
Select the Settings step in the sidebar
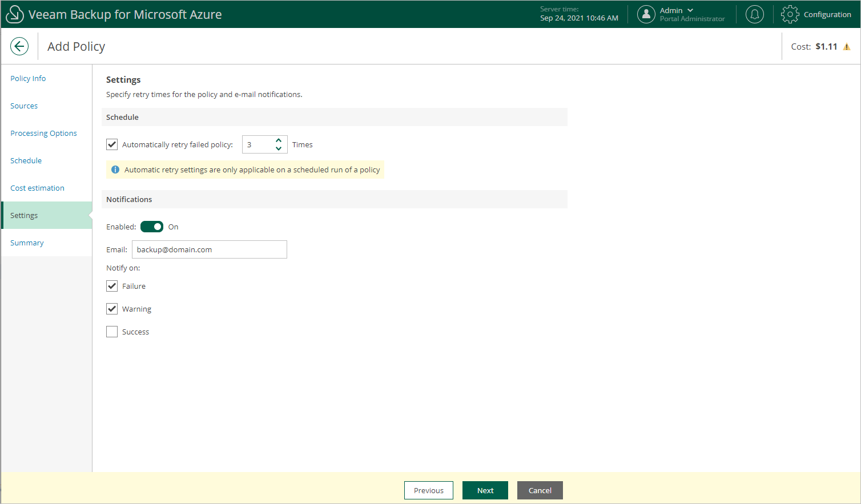point(47,215)
